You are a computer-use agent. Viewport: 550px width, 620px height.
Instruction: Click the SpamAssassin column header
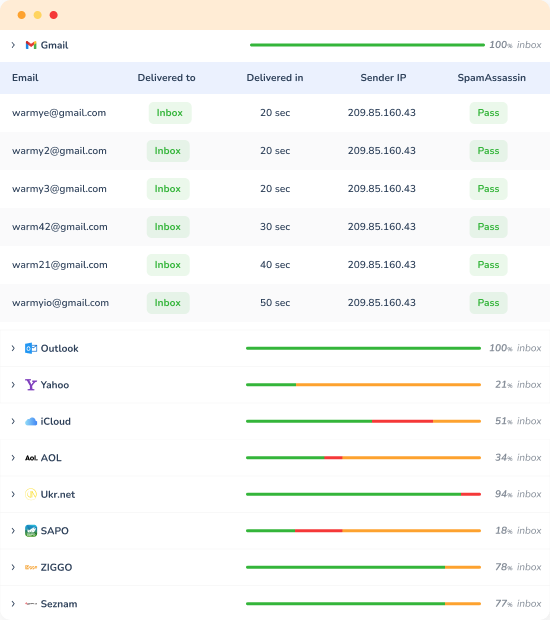[x=491, y=78]
